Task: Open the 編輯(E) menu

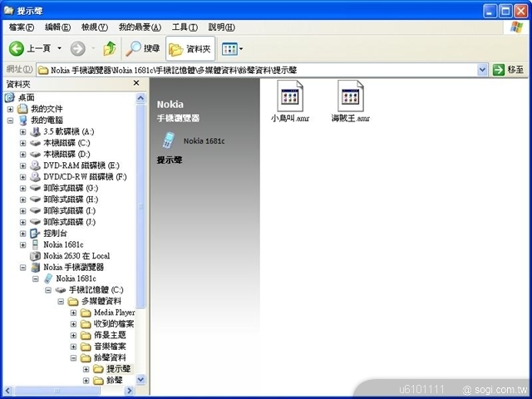Action: pos(57,27)
